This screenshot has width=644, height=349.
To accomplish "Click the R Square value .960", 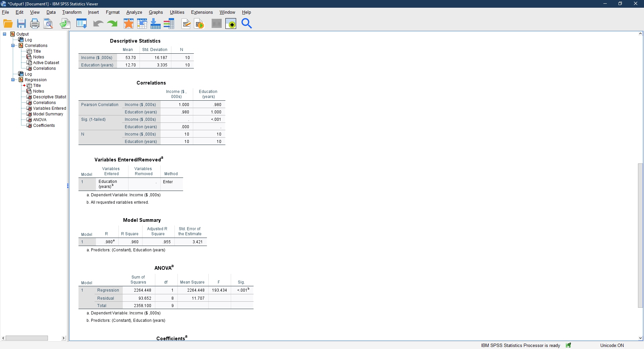I will point(135,242).
